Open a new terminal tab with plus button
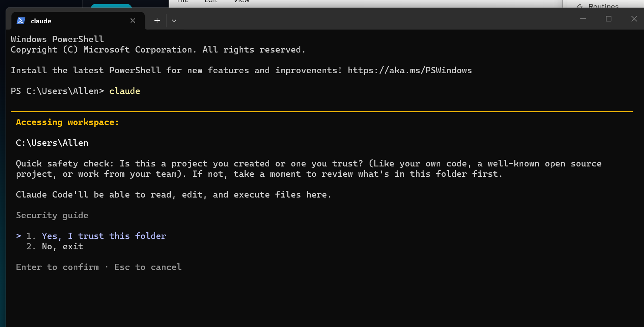This screenshot has height=327, width=644. pyautogui.click(x=157, y=21)
